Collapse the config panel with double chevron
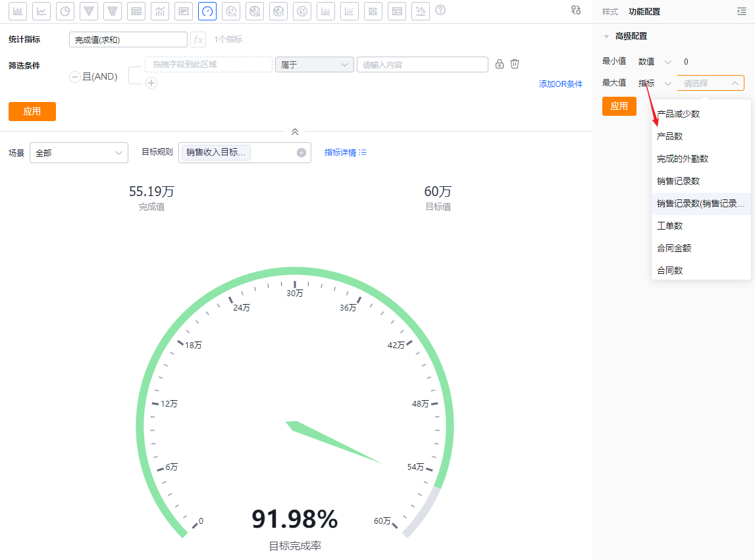Screen dimensions: 755x560 click(x=295, y=132)
